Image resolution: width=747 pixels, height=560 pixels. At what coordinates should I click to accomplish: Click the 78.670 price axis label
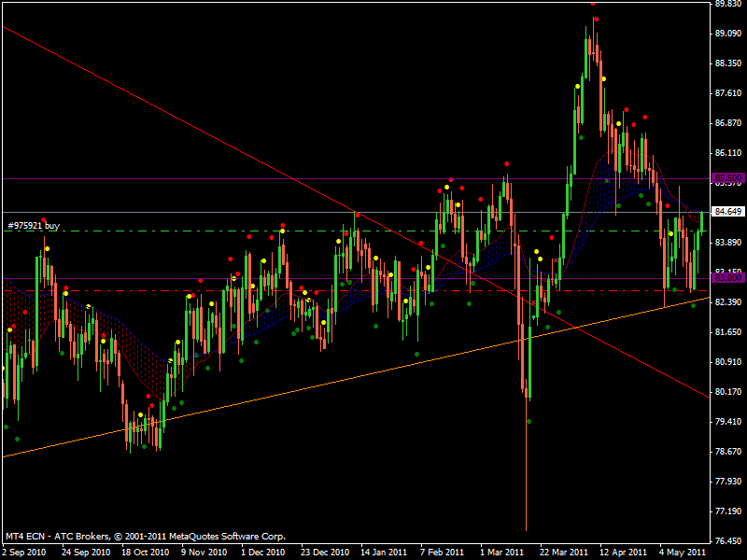728,452
